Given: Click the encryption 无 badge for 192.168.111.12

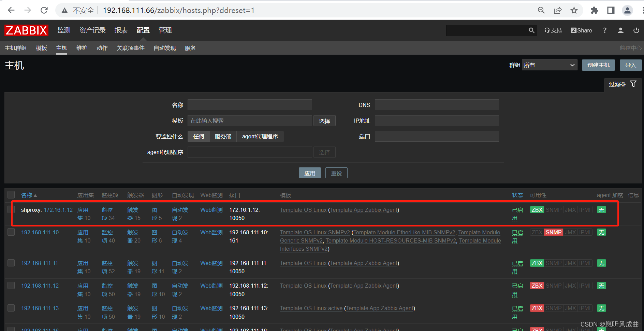Looking at the screenshot, I should point(601,286).
